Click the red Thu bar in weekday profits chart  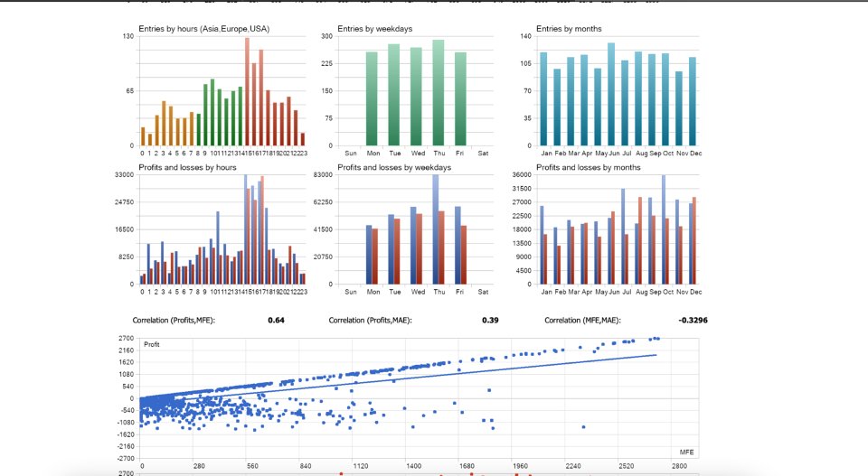coord(442,247)
